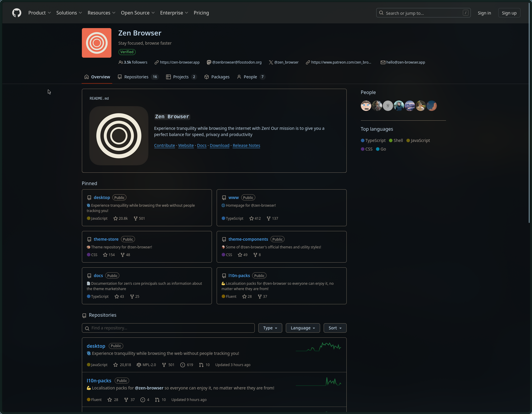Switch to the Packages tab

click(x=217, y=77)
